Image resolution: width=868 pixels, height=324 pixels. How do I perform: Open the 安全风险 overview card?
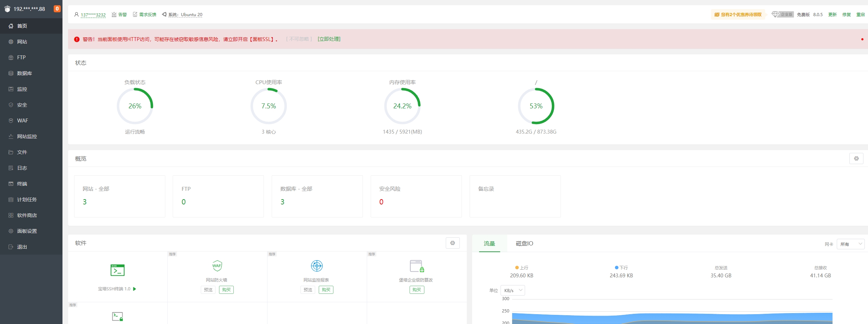click(416, 196)
